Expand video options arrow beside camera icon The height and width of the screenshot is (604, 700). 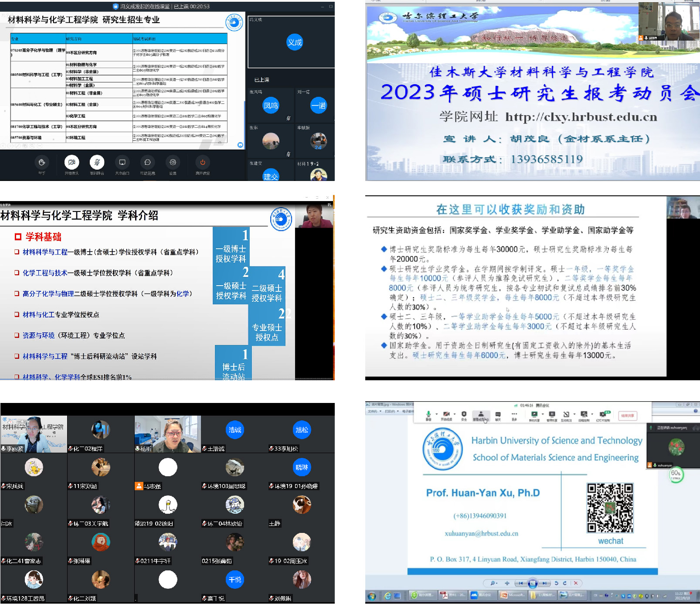(x=454, y=414)
